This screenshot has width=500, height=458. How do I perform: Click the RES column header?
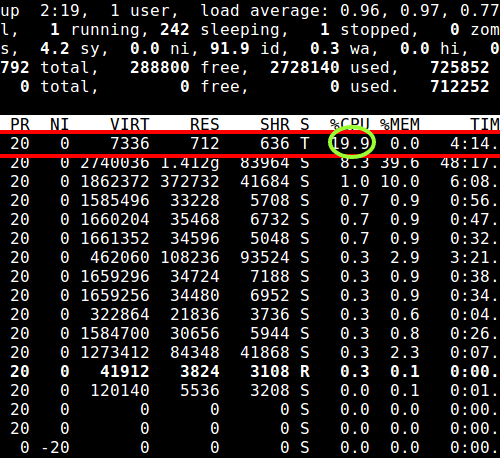[205, 124]
